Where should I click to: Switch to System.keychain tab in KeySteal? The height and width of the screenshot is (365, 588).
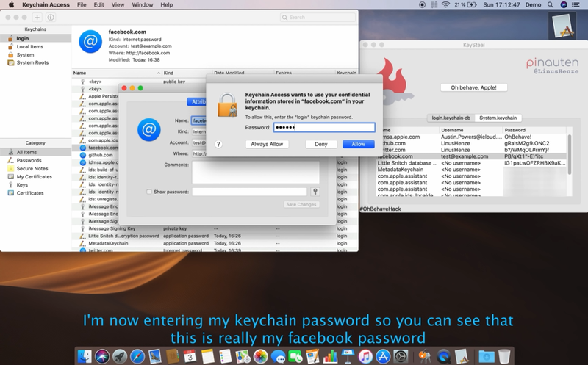(x=498, y=118)
